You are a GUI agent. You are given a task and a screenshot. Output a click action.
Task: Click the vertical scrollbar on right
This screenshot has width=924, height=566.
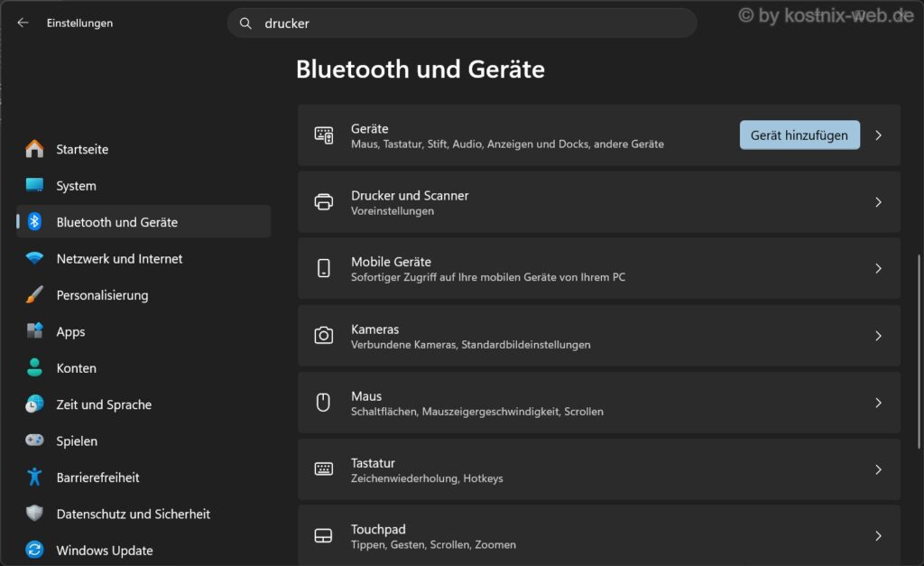point(918,351)
